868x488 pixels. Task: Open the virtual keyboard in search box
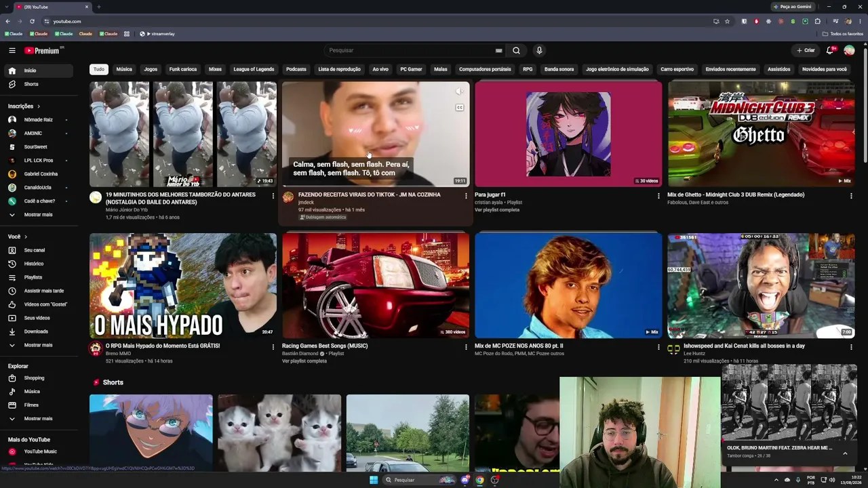click(498, 50)
